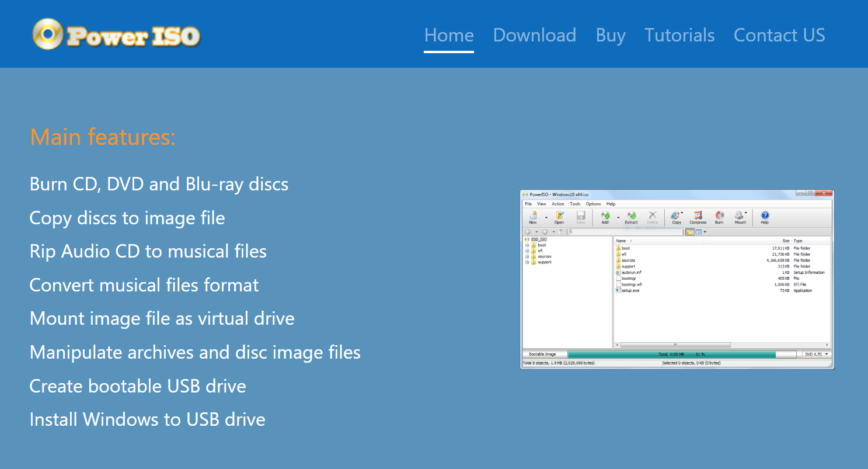Click the Delete icon in the PowerISO screenshot
Image resolution: width=868 pixels, height=469 pixels.
[x=653, y=217]
